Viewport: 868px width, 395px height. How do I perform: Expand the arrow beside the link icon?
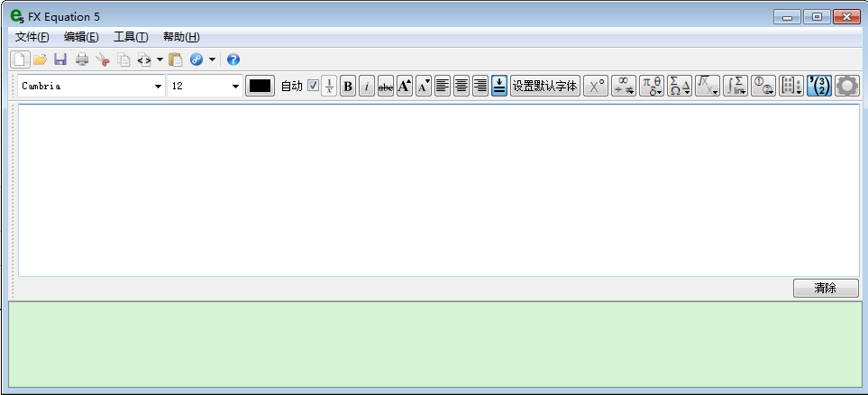point(212,60)
